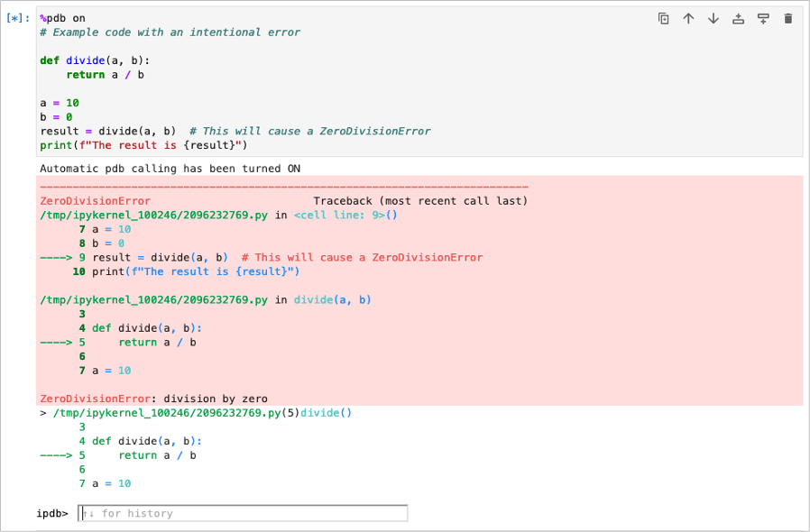This screenshot has width=810, height=532.
Task: Click the 'return a / b' line in the code cell
Action: click(x=105, y=75)
